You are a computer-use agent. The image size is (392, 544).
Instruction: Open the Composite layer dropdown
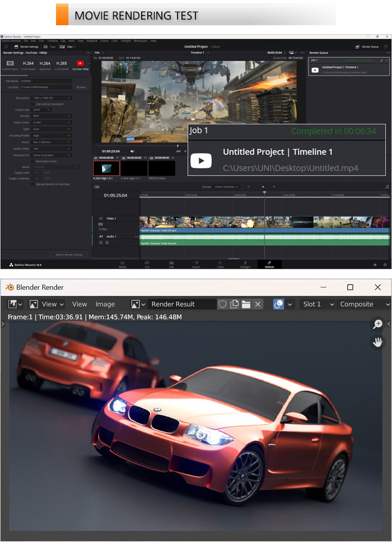coord(363,304)
